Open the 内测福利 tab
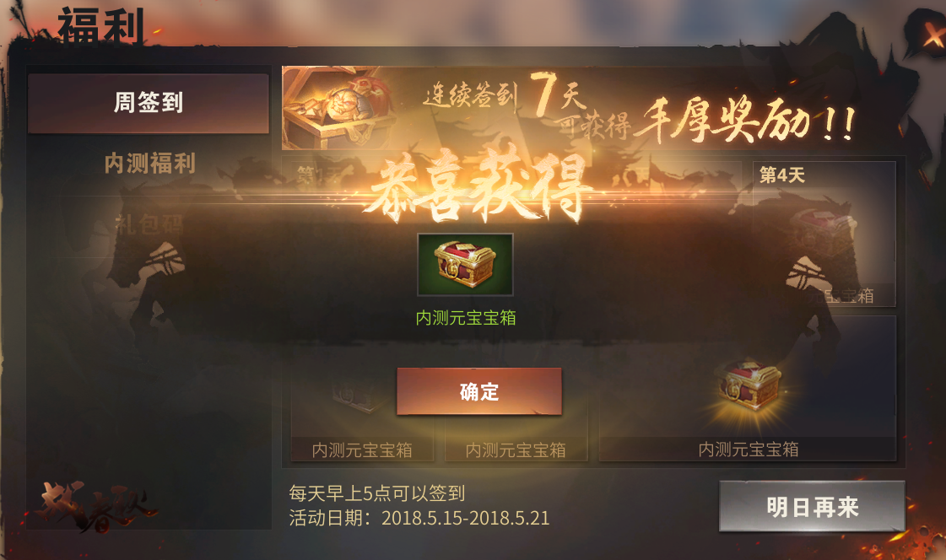 149,164
